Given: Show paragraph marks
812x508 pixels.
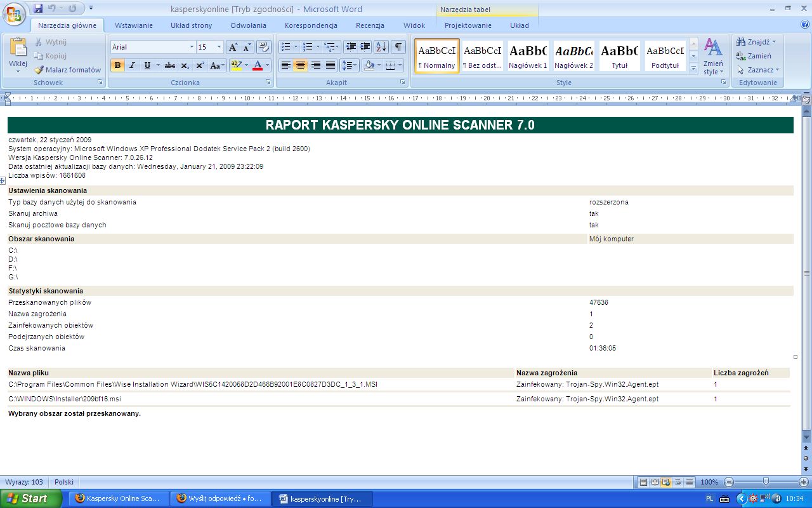Looking at the screenshot, I should 398,47.
